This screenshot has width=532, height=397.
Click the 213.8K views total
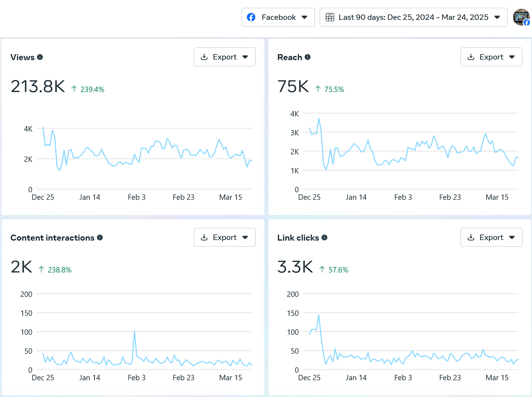38,87
